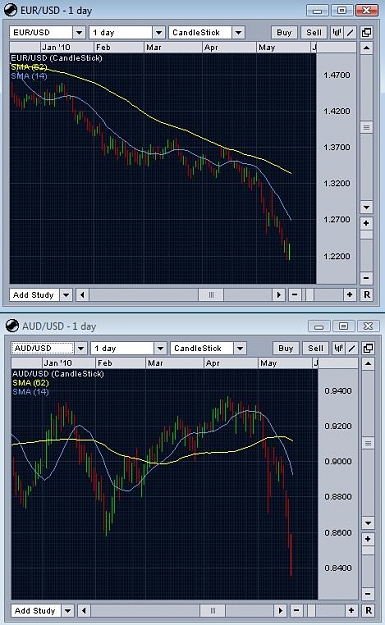Viewport: 385px width, 625px height.
Task: Reset AUD/USD chart with R button
Action: pos(368,611)
